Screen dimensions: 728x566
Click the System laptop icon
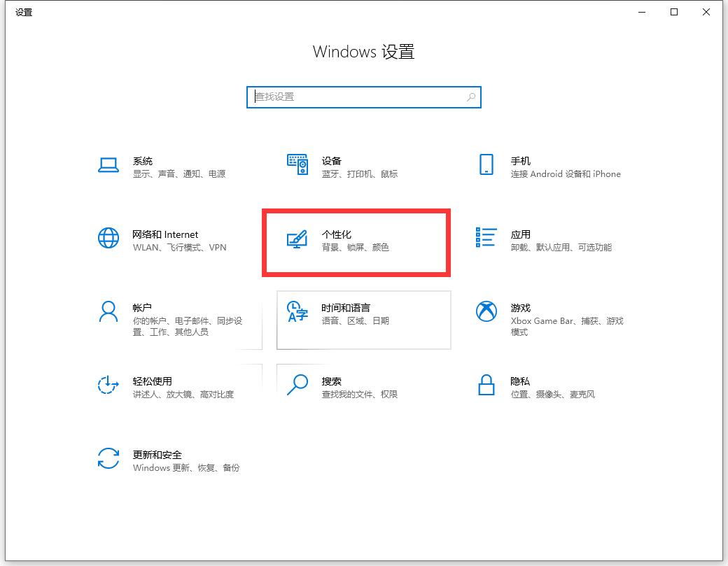[108, 164]
